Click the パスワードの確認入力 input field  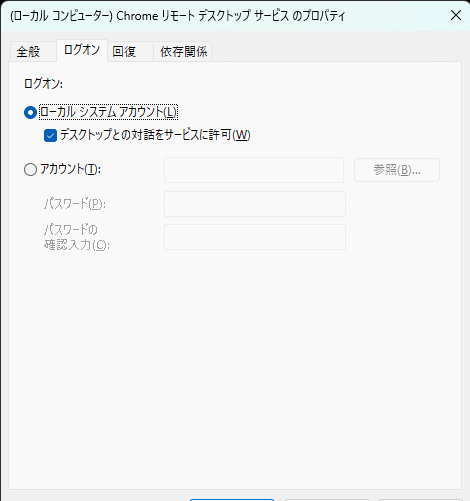tap(255, 237)
